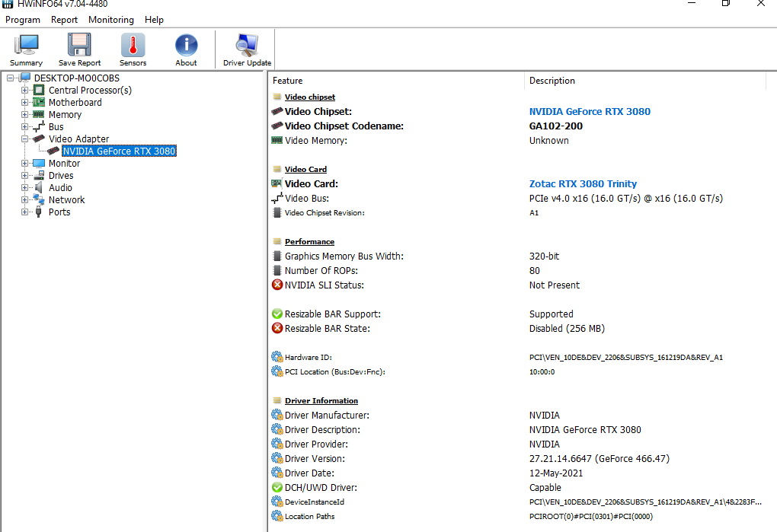777x532 pixels.
Task: Click the Zotac RTX 3080 Trinity link
Action: (583, 183)
